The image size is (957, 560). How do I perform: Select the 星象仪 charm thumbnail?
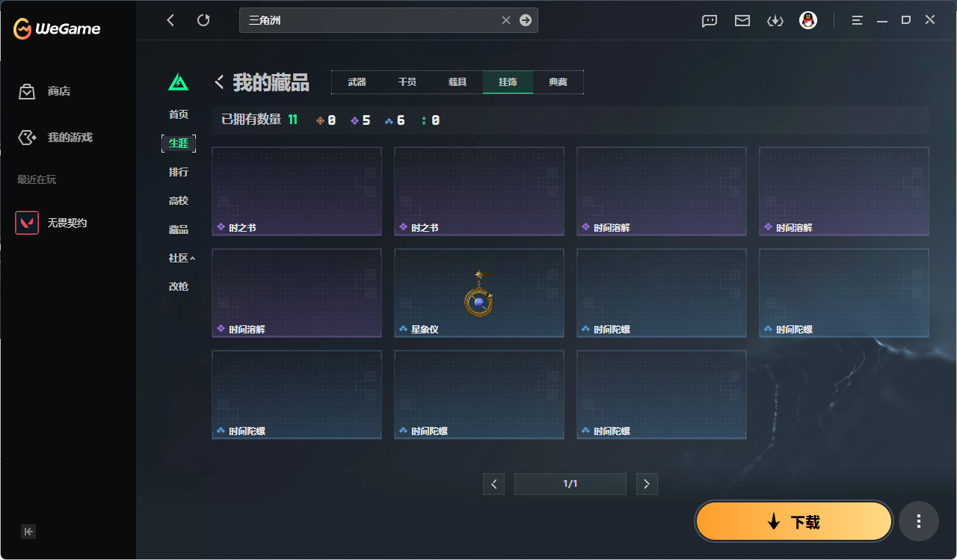pyautogui.click(x=479, y=293)
